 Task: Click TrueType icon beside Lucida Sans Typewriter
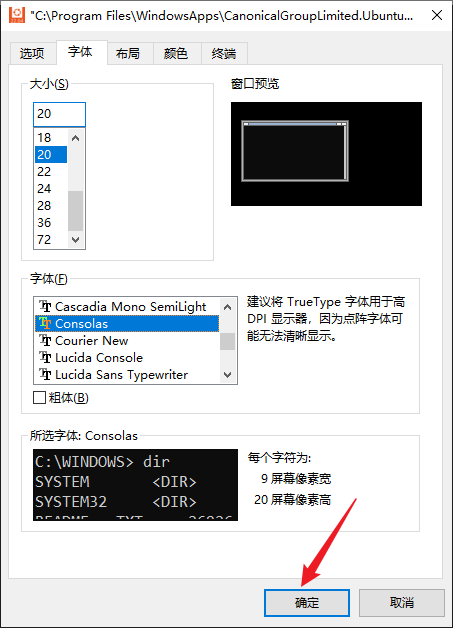45,374
